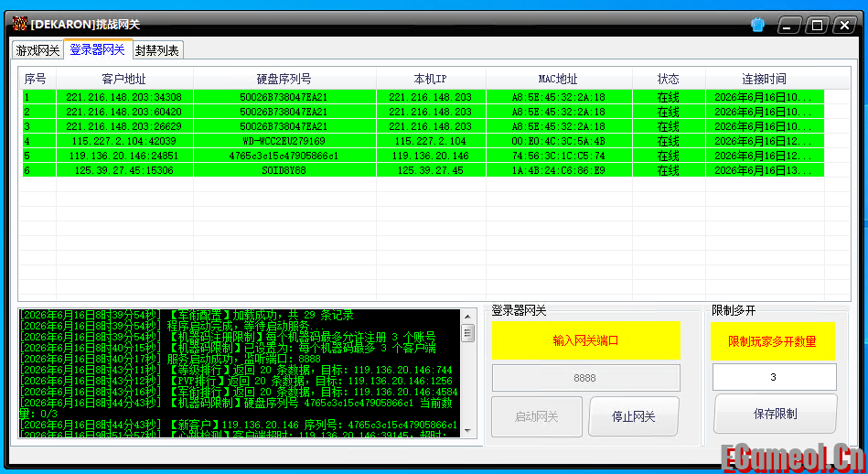This screenshot has width=868, height=474.
Task: Maximize the gateway window
Action: tap(817, 25)
